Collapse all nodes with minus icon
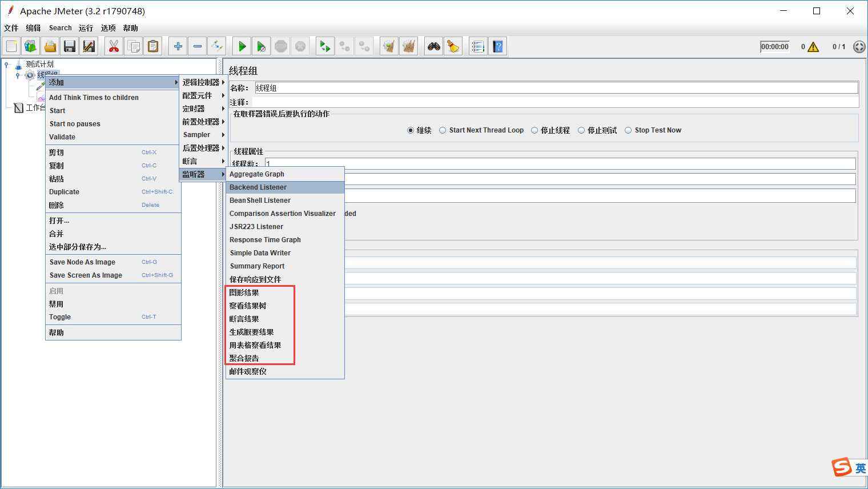This screenshot has height=489, width=868. [198, 46]
